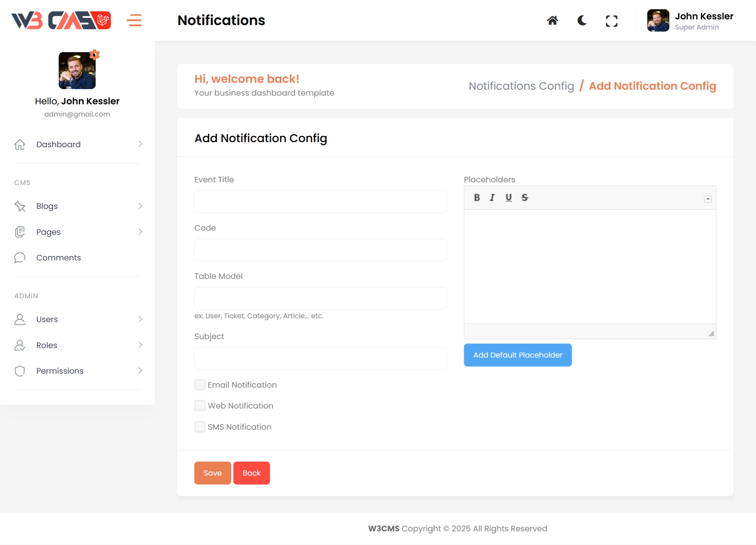The height and width of the screenshot is (545, 756).
Task: Enable the Email Notification checkbox
Action: click(200, 385)
